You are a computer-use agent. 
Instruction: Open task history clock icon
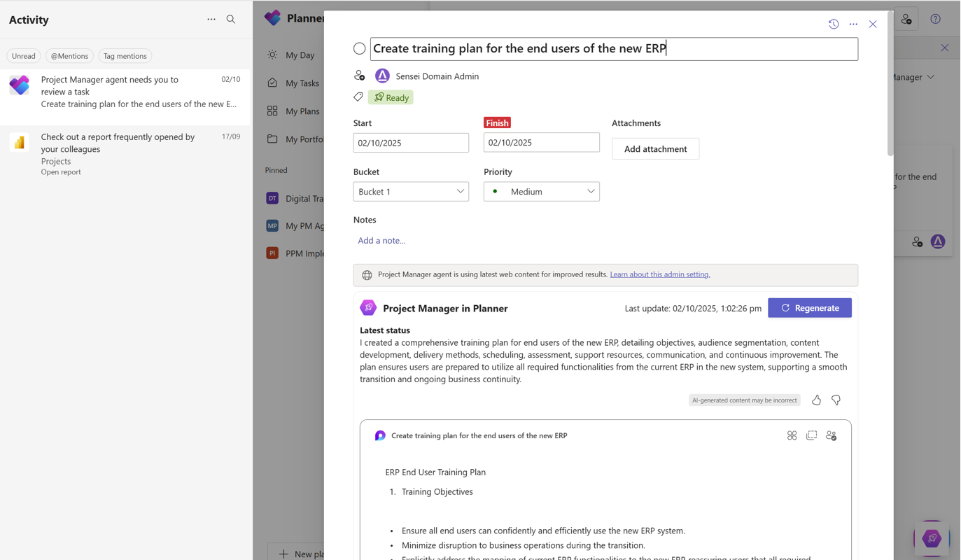(x=833, y=24)
